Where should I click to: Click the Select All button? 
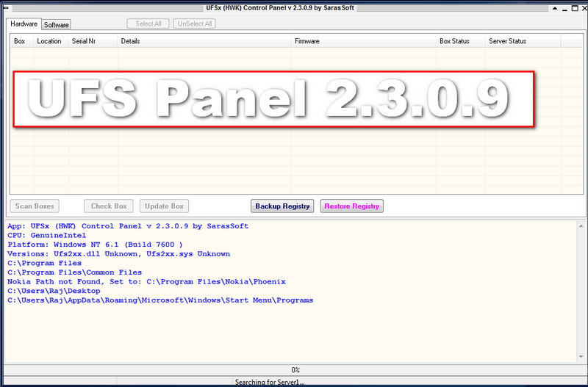pyautogui.click(x=148, y=23)
